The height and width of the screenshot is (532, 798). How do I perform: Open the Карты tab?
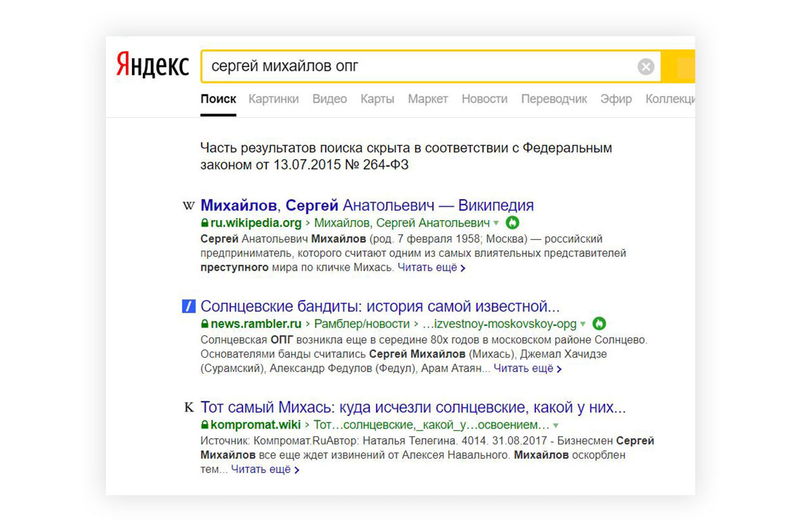[377, 99]
